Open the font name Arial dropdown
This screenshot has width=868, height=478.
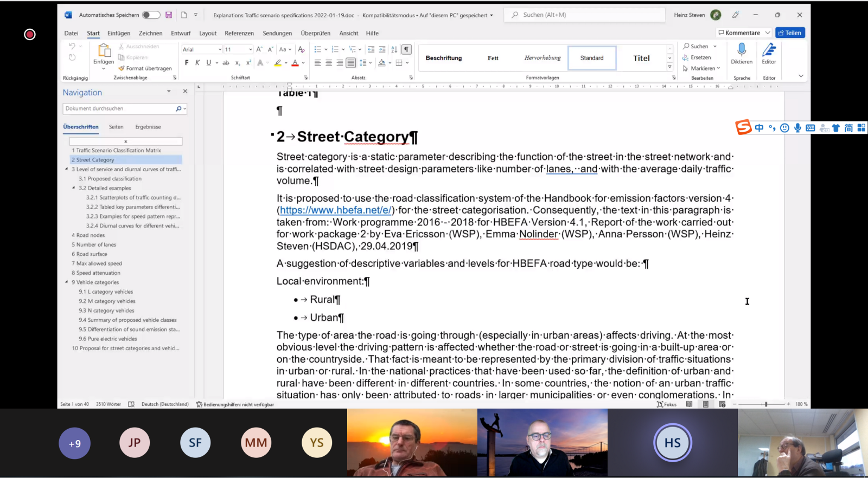(x=220, y=49)
